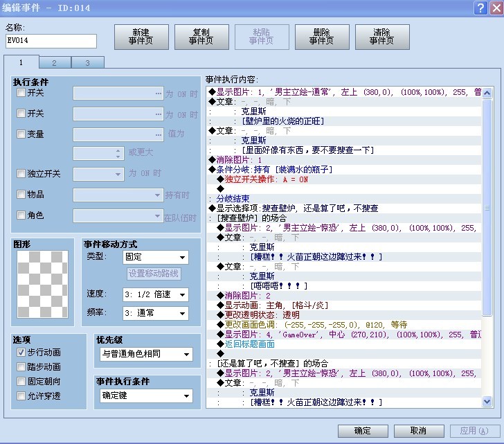
Task: Click 复制事件页 button
Action: pyautogui.click(x=201, y=37)
